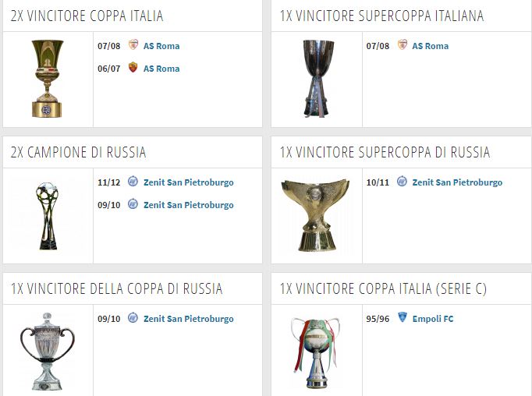Click the AS Roma crest beside 06/07 Coppa Italia
Screen dimensions: 532x396
click(x=133, y=68)
